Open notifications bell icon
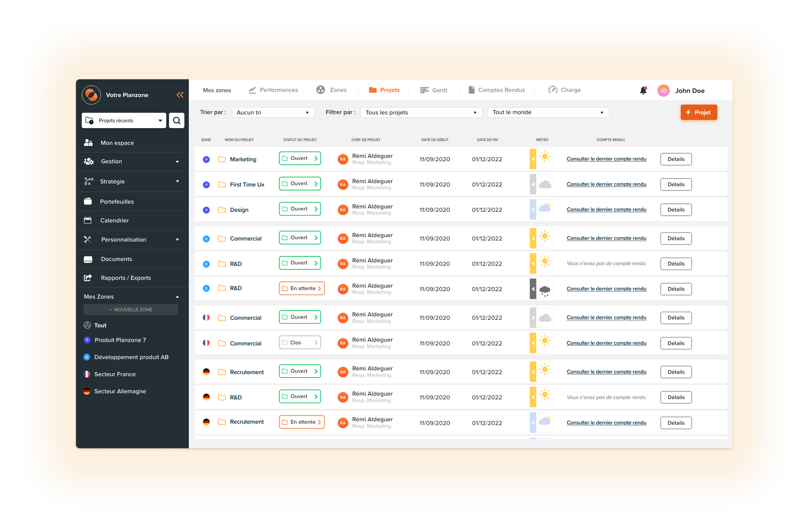809x532 pixels. [x=643, y=91]
